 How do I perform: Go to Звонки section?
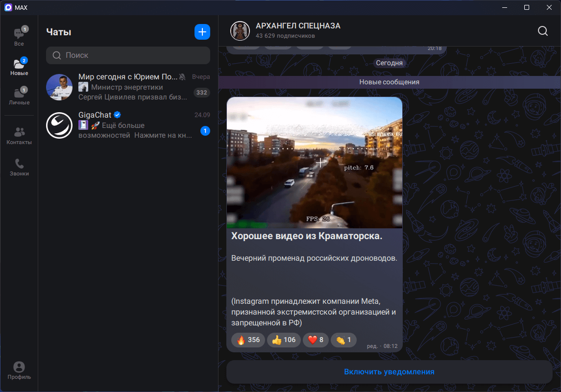coord(19,167)
